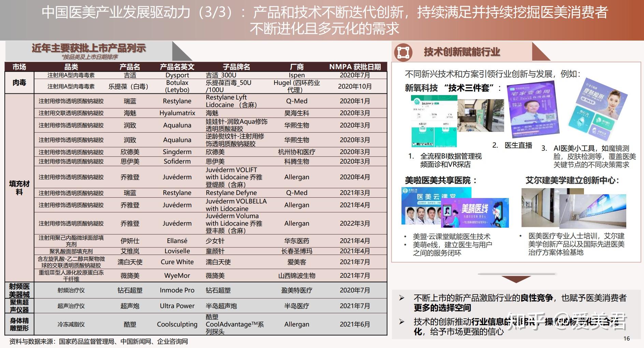
Task: Select the 杭州协和医疗 manufacturer cell
Action: (x=297, y=152)
